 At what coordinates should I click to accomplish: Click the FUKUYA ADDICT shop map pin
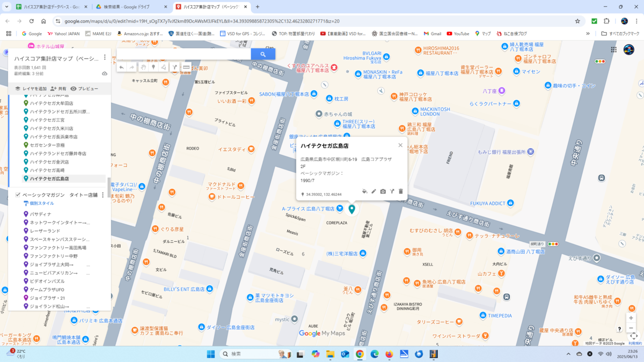(x=510, y=203)
